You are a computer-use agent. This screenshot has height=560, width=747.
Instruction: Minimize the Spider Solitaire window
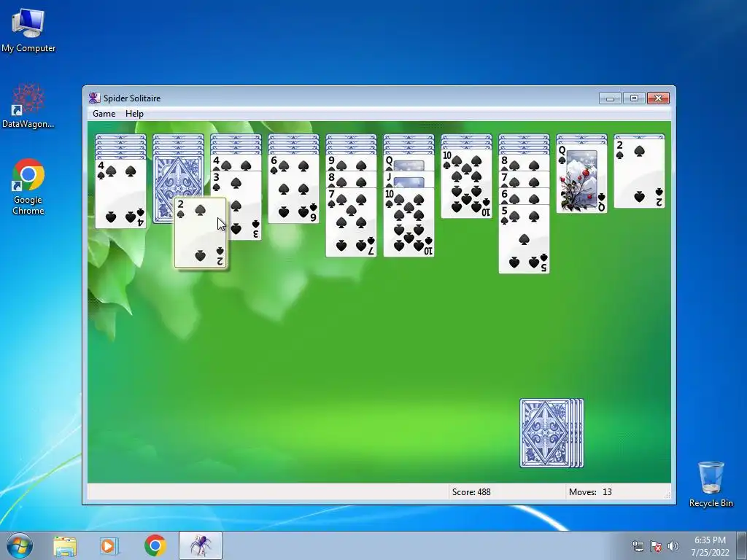(x=611, y=98)
